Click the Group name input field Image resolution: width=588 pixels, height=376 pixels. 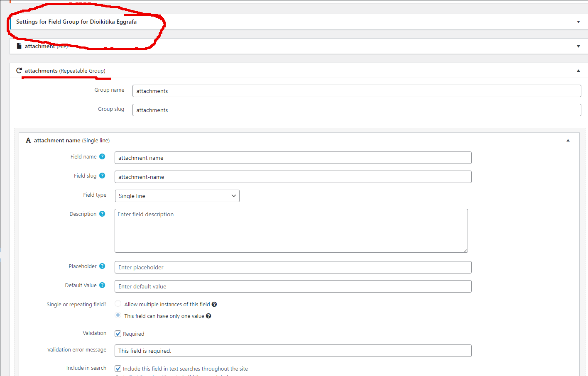(356, 91)
